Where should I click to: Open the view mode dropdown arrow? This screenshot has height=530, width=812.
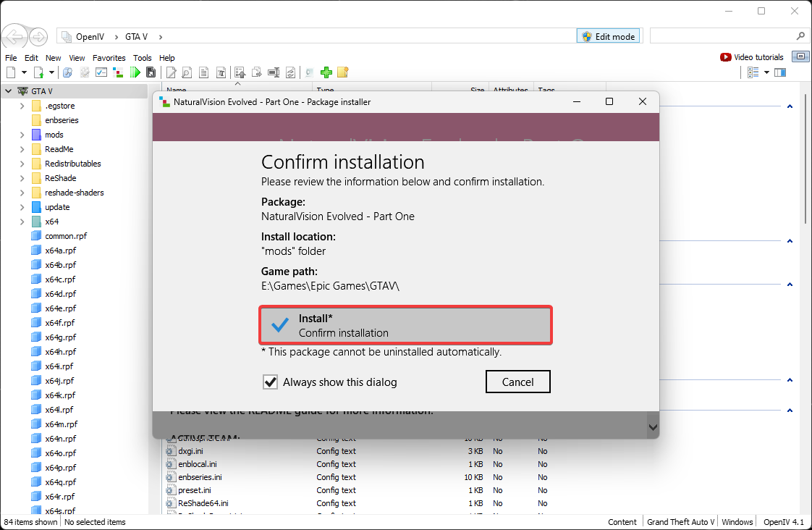(x=765, y=72)
